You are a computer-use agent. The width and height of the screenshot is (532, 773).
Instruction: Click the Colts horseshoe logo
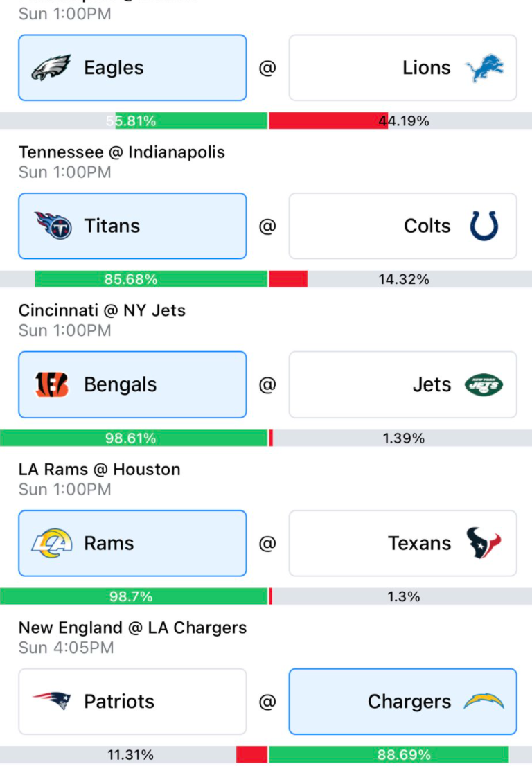coord(484,226)
